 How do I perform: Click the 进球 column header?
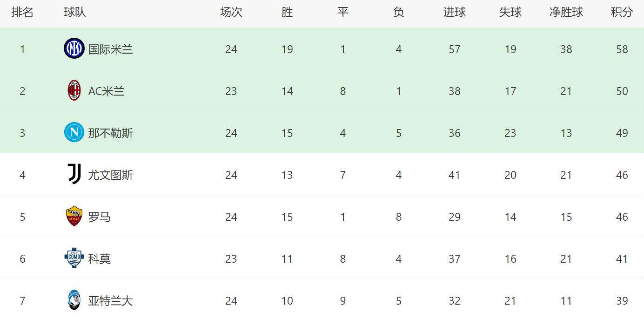coord(454,13)
